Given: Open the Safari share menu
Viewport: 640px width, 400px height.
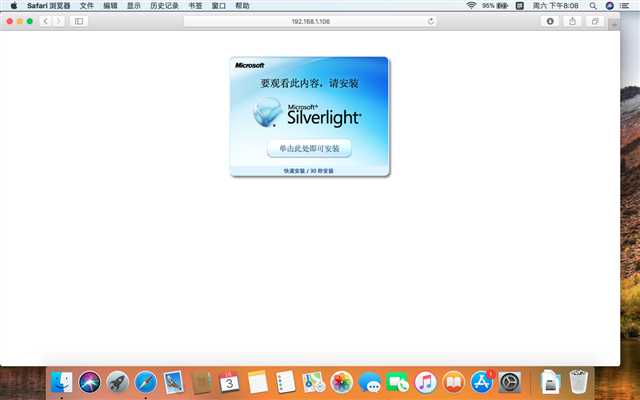Looking at the screenshot, I should (572, 21).
